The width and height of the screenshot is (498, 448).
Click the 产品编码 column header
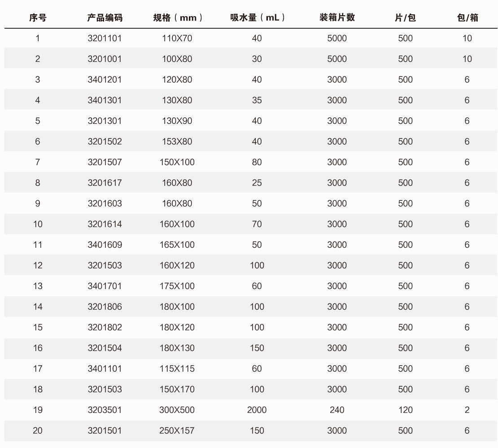(x=105, y=18)
